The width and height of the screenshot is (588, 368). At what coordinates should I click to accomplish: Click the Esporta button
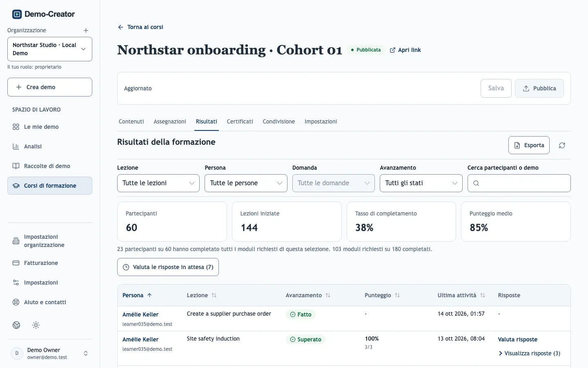click(529, 145)
